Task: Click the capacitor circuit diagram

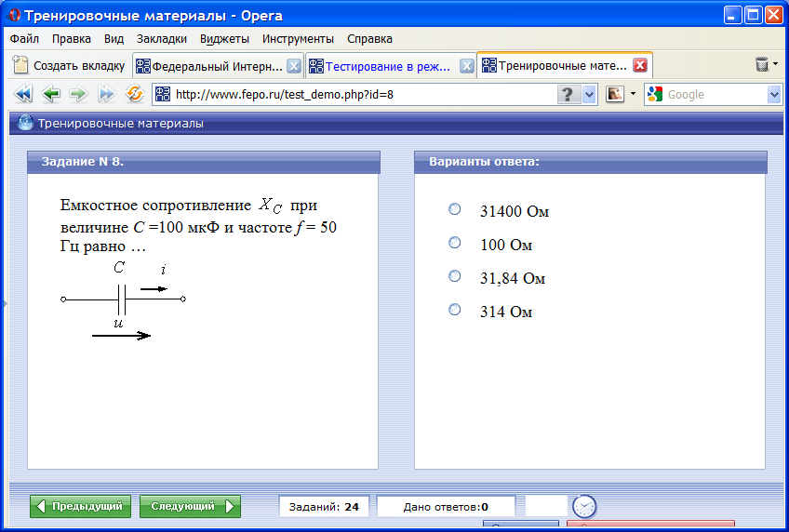Action: click(123, 300)
